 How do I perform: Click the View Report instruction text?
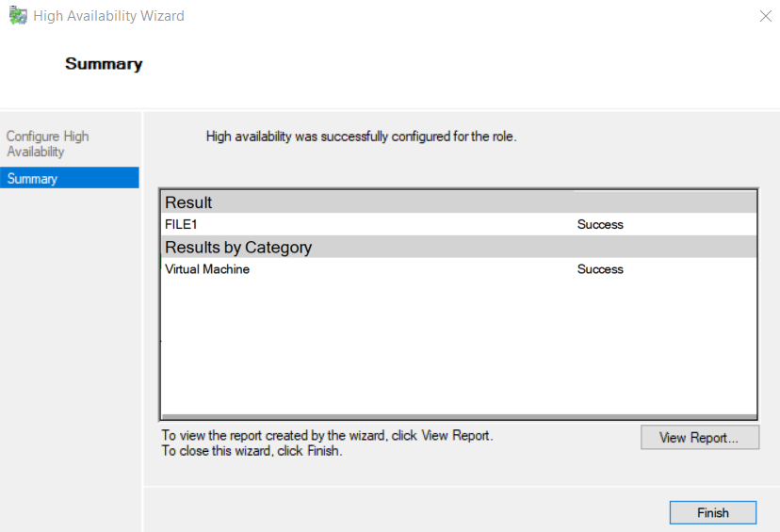click(327, 436)
